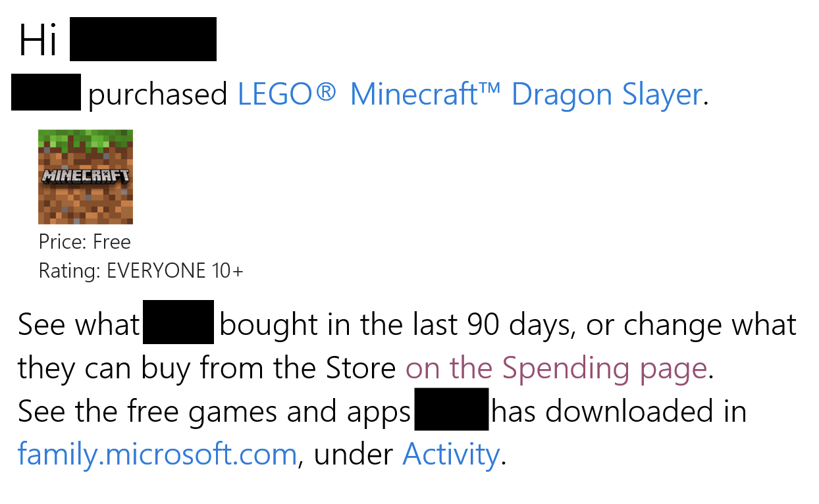Click the 'See what' text
Image resolution: width=819 pixels, height=504 pixels.
[79, 324]
